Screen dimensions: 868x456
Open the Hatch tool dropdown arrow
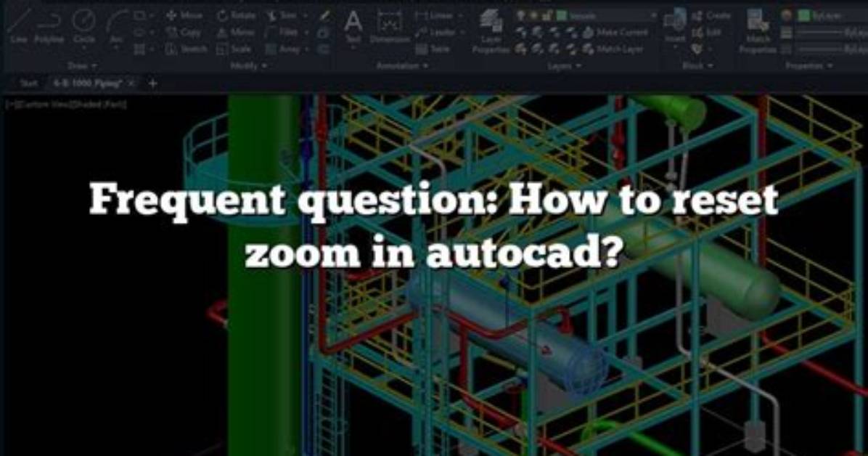coord(151,50)
